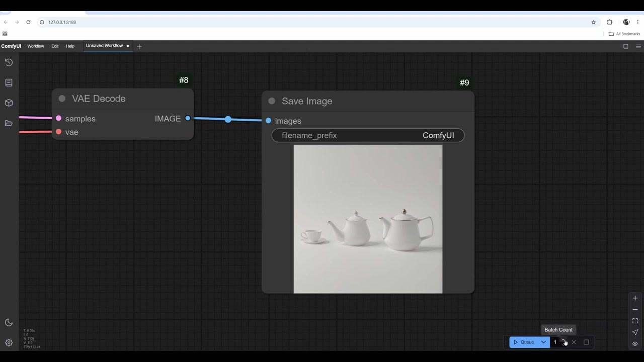Screen dimensions: 644x362
Task: Fit view to the workflow canvas
Action: coord(635,321)
